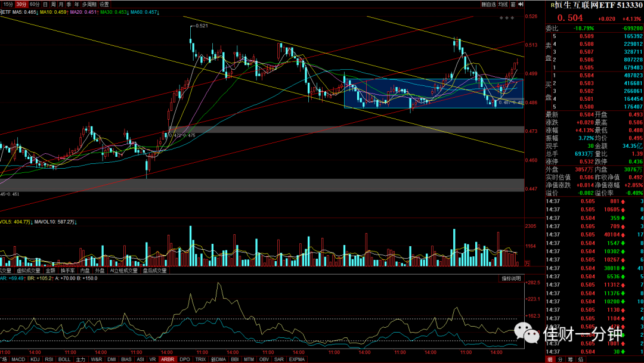
Task: Click the collapse panel arrow icon
Action: (521, 4)
